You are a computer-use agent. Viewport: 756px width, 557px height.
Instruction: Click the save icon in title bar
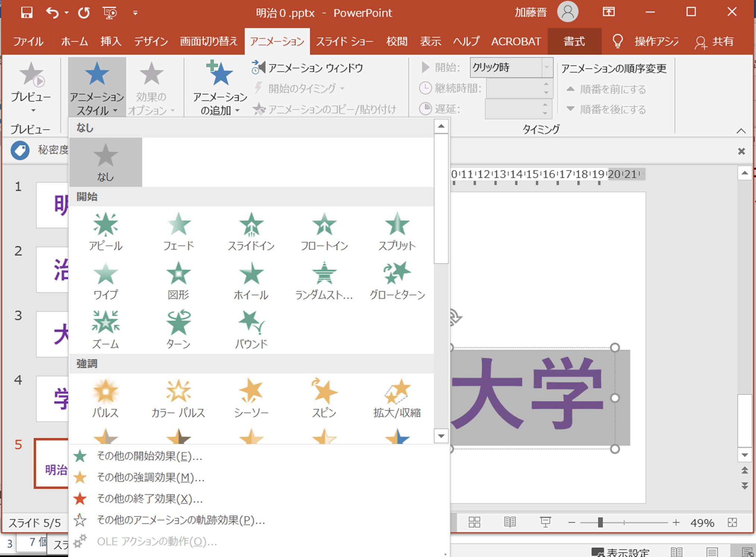point(26,13)
